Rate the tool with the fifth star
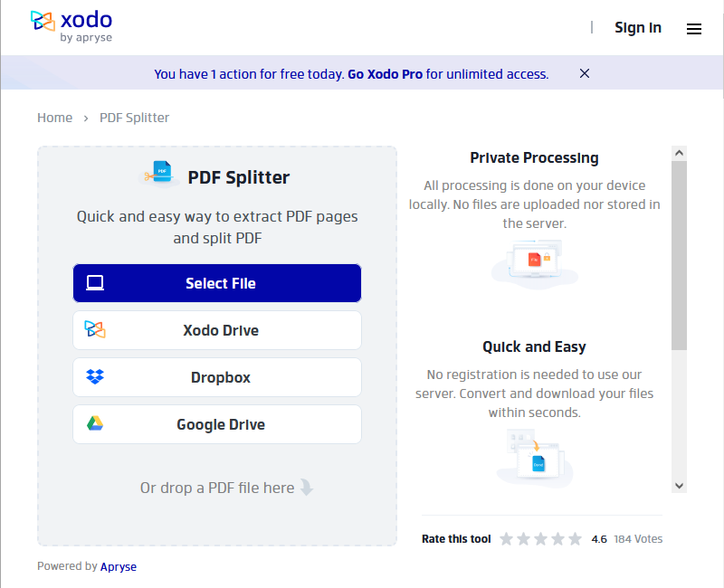724x588 pixels. [x=575, y=538]
